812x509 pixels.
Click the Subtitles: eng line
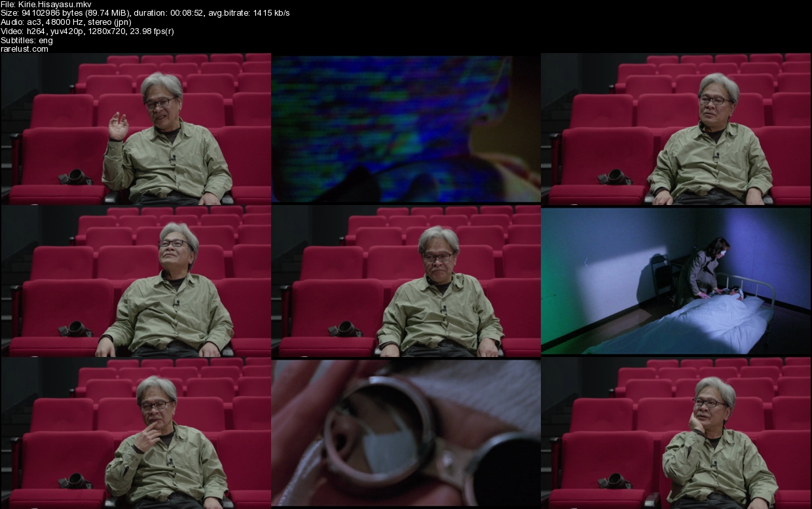tap(28, 40)
